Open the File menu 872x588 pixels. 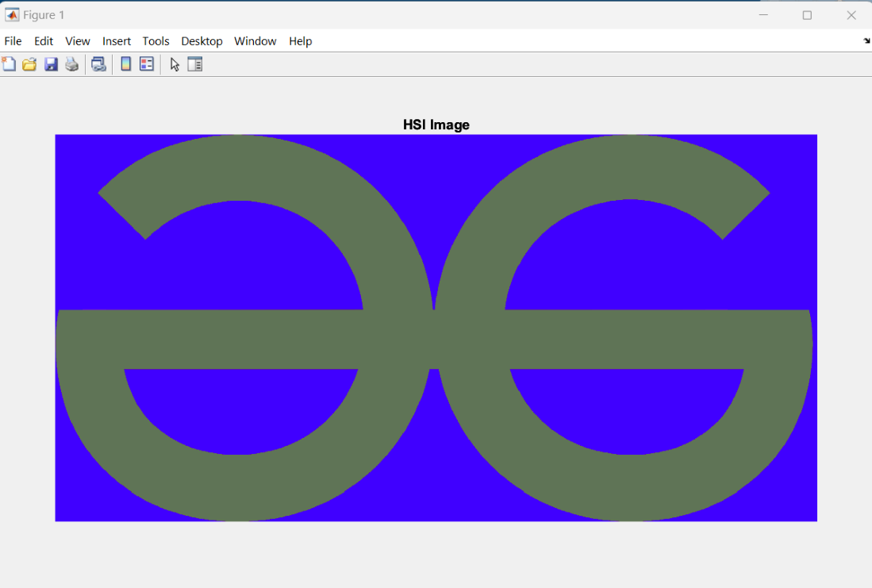click(13, 41)
